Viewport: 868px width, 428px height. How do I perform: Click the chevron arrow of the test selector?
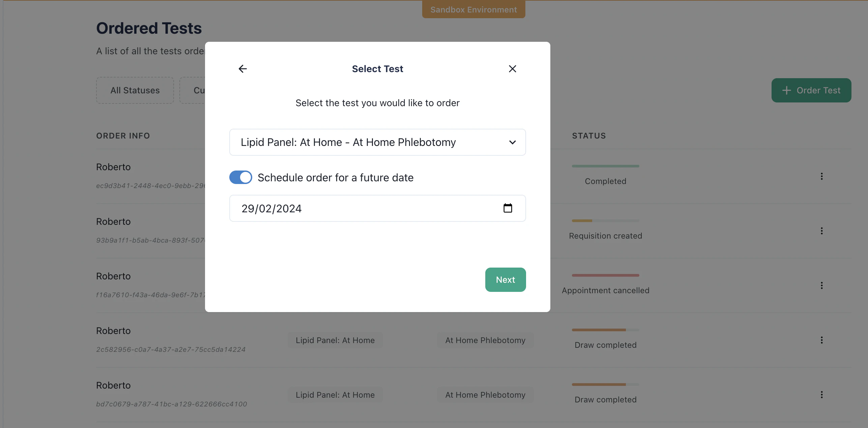(512, 142)
